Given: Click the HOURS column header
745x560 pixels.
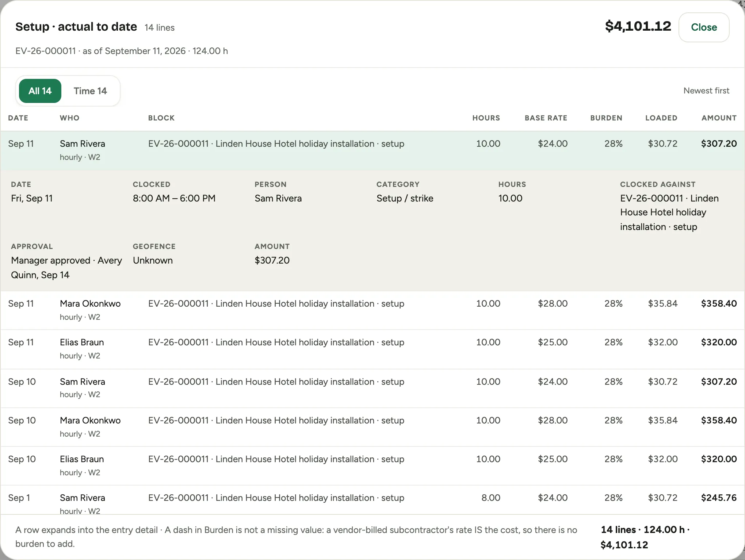Looking at the screenshot, I should [x=486, y=118].
